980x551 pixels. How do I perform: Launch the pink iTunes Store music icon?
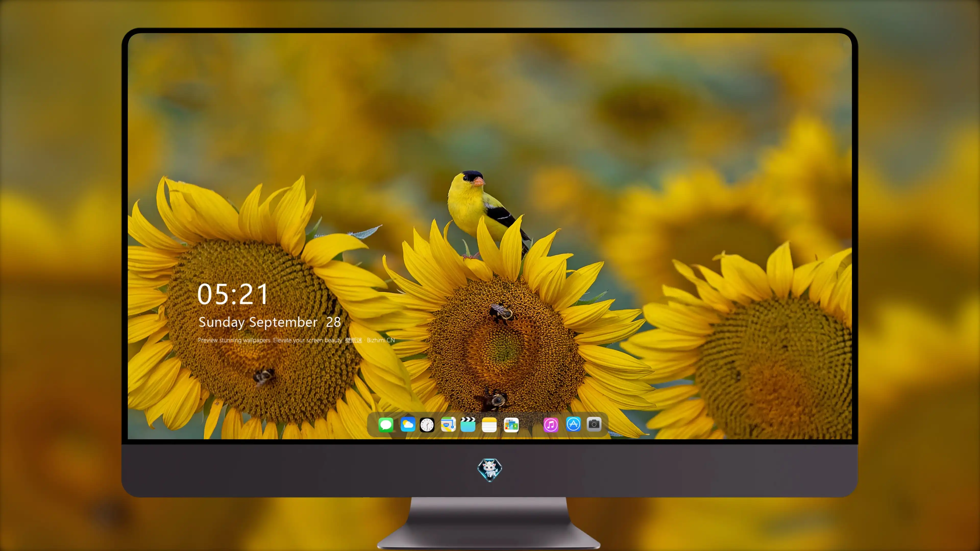point(551,425)
